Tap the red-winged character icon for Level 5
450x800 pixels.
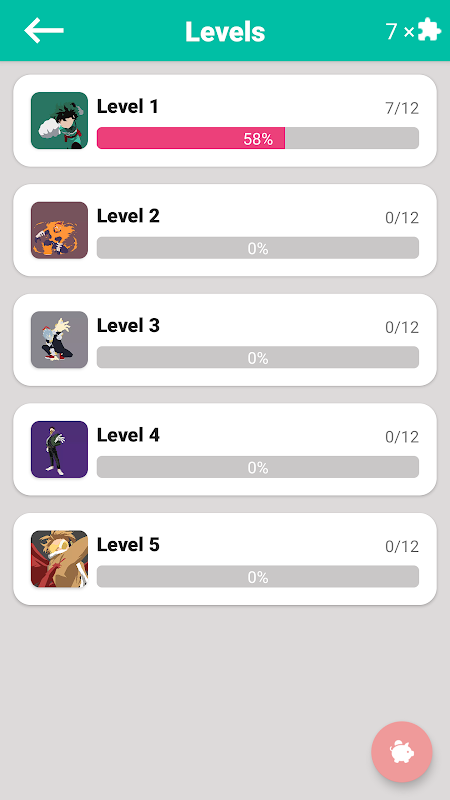click(59, 559)
